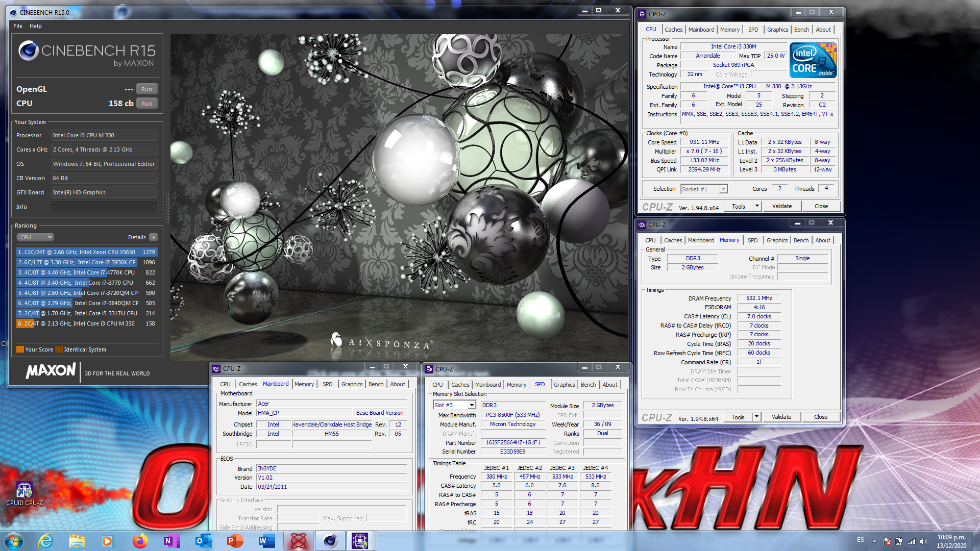Viewport: 980px width, 551px height.
Task: Click the ES language indicator
Action: (861, 540)
